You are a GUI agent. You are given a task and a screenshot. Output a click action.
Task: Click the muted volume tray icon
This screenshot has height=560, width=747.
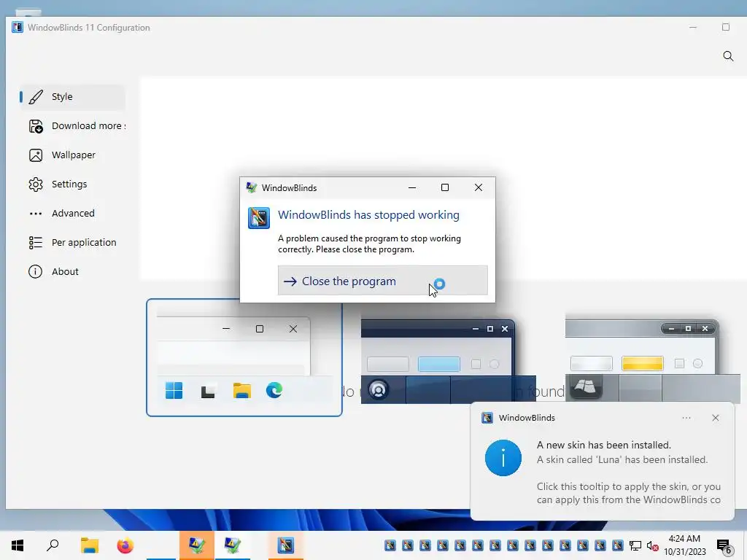tap(652, 545)
